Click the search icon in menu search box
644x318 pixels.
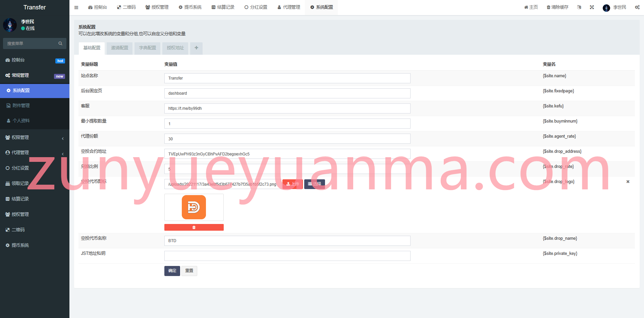[x=60, y=43]
